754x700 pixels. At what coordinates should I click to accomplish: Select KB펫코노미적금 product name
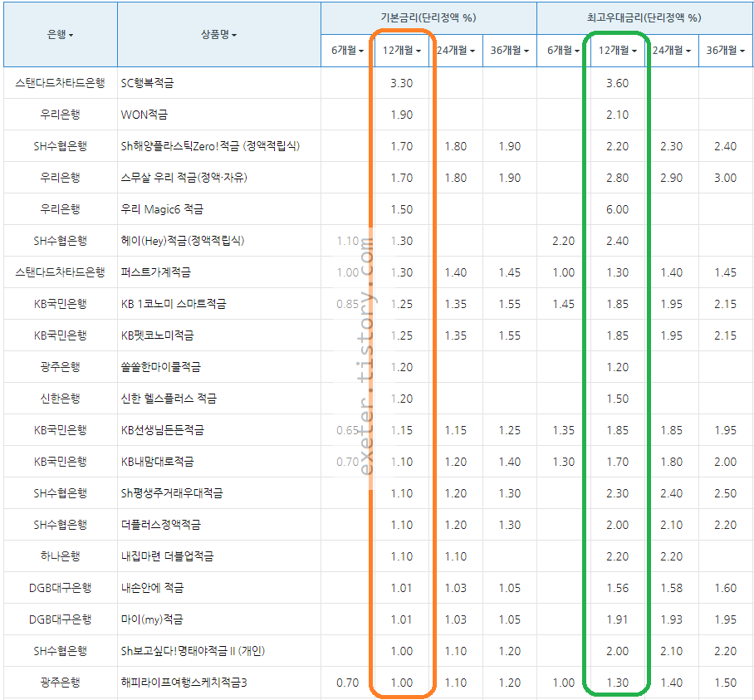tap(157, 335)
